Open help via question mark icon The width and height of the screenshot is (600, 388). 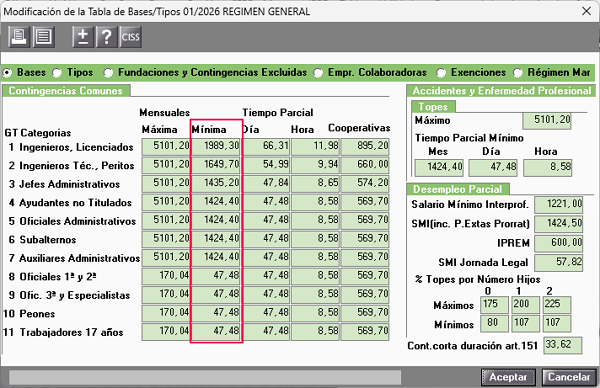point(106,37)
